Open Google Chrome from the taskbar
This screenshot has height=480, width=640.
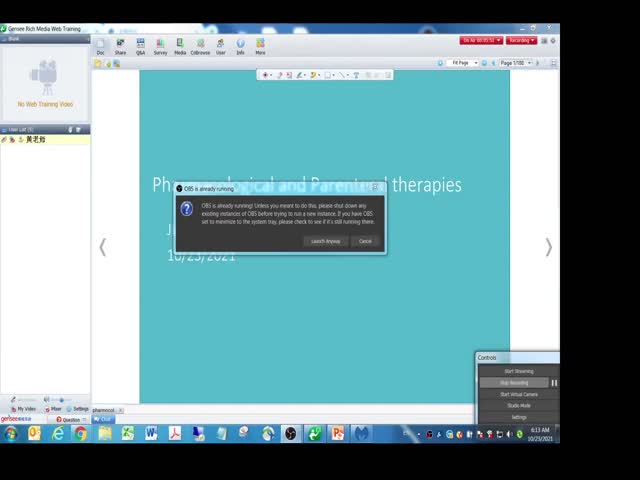tap(80, 434)
